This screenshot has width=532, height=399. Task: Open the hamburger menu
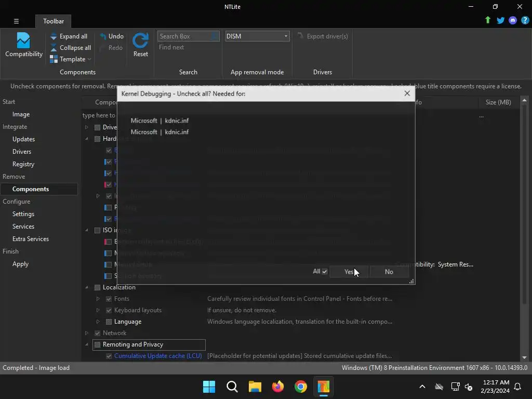pos(16,21)
